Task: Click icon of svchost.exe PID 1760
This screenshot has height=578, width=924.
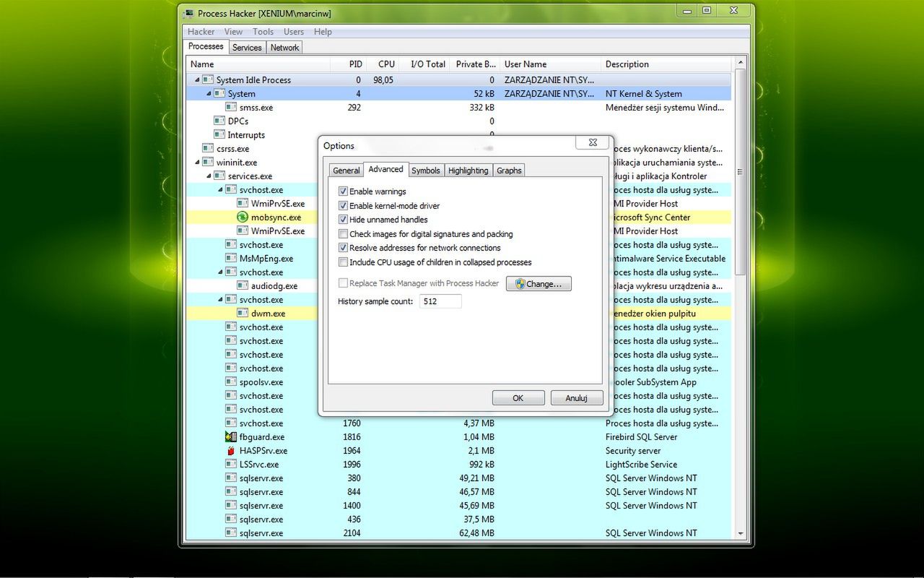Action: pos(231,423)
